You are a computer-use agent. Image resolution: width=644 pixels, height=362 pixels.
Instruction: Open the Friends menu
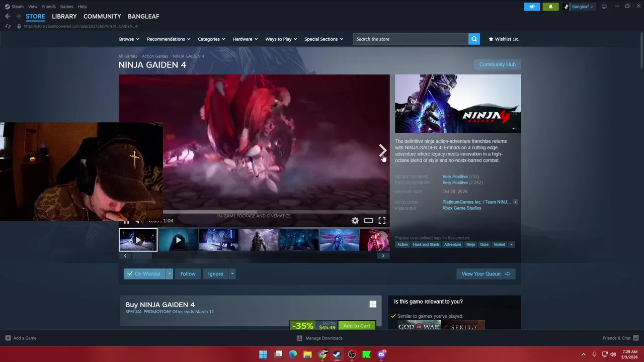click(x=49, y=7)
